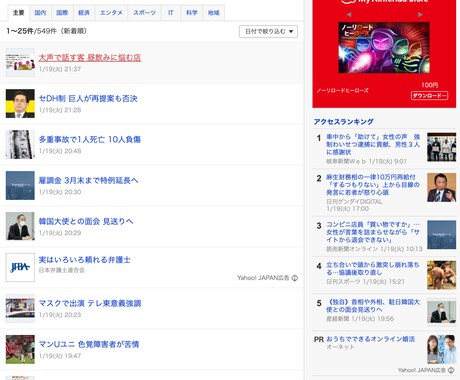Click thumbnail for セDH制 article
Viewport: 460px width, 380px height.
(20, 104)
